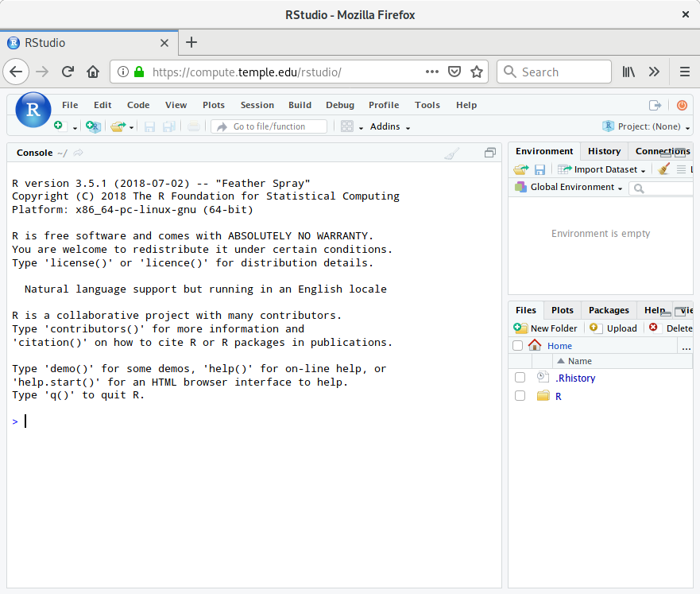The width and height of the screenshot is (700, 594).
Task: Click the clear console broom icon
Action: [x=452, y=153]
